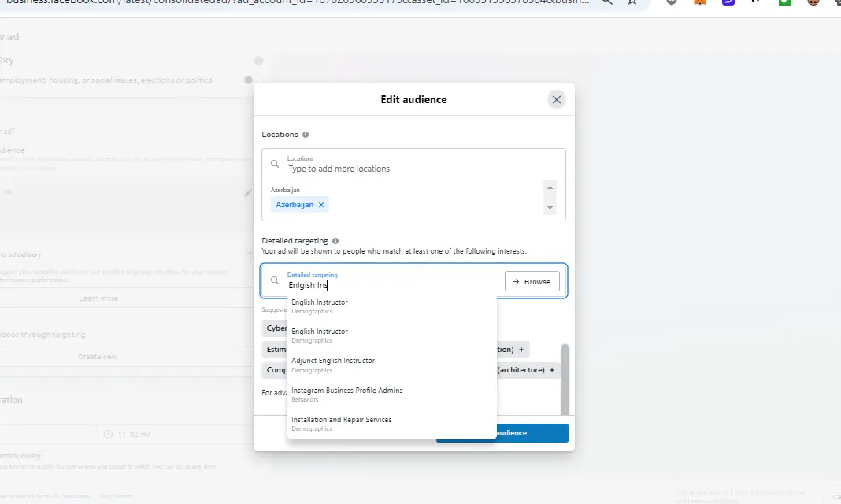Viewport: 841px width, 504px height.
Task: Click the category info icon in background page
Action: click(258, 61)
